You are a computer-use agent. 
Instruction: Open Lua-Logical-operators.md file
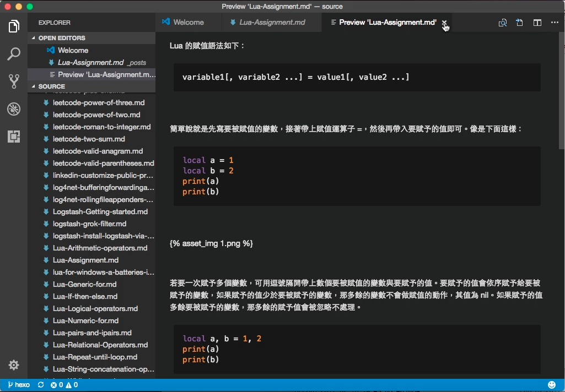coord(92,308)
